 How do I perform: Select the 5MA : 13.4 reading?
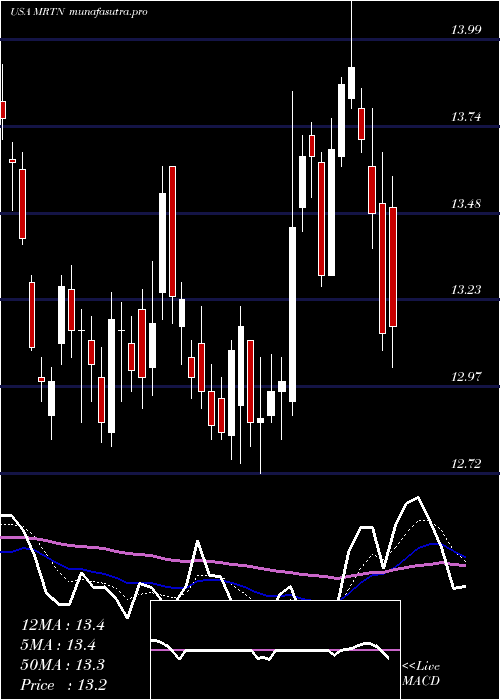(x=59, y=645)
